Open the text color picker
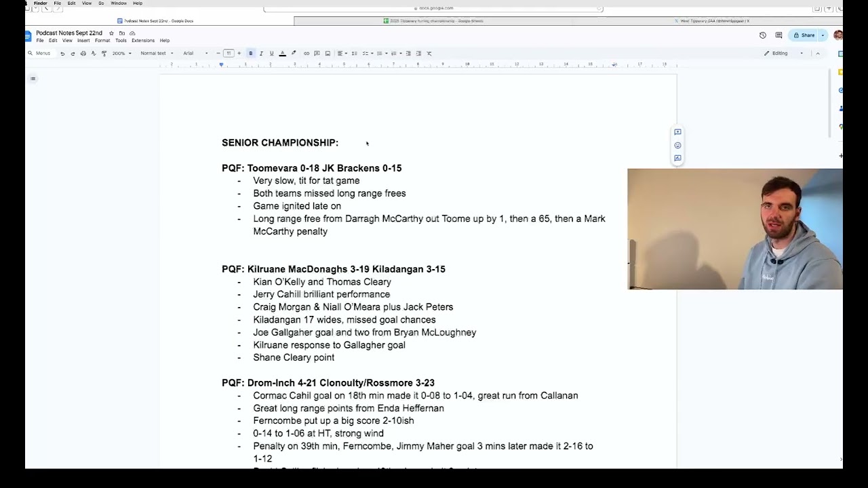 point(282,54)
